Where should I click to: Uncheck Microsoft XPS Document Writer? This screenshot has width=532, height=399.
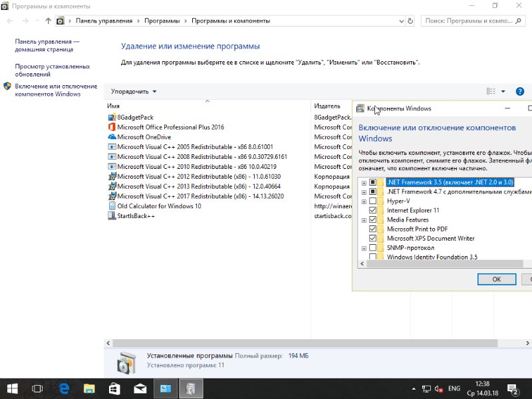372,238
